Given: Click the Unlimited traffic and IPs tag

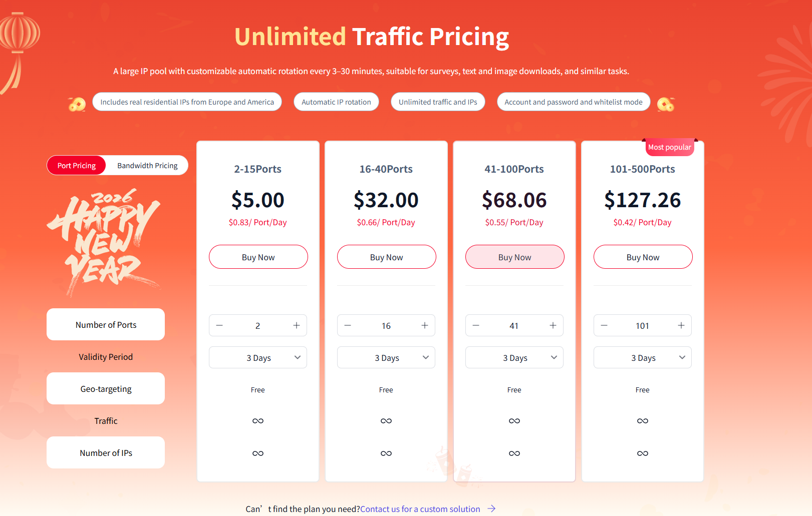Looking at the screenshot, I should (x=438, y=102).
